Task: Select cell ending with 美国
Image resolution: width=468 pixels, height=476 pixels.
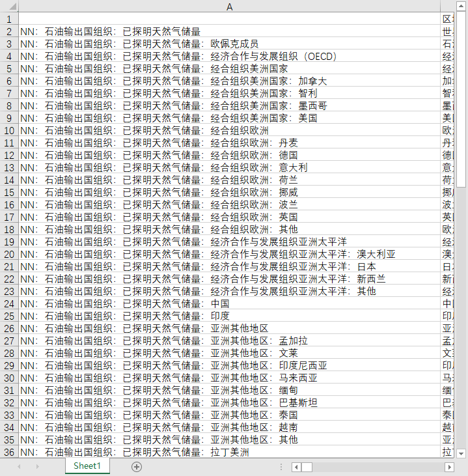Action: pos(230,118)
